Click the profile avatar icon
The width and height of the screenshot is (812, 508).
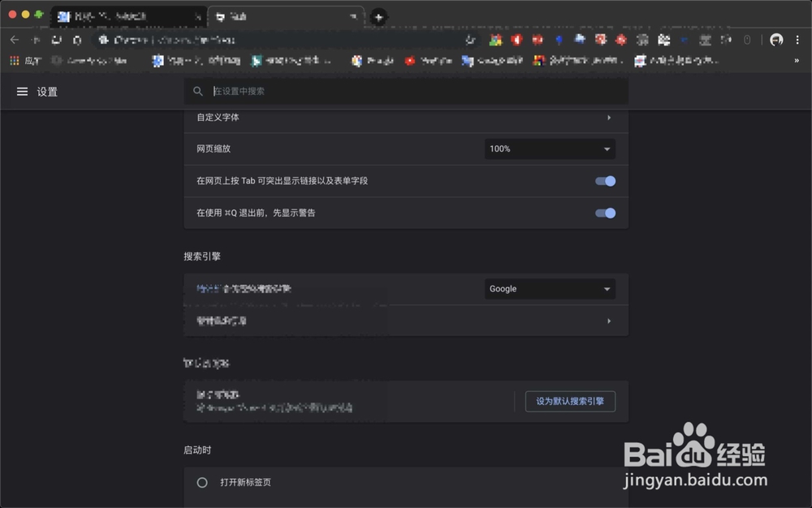point(777,39)
